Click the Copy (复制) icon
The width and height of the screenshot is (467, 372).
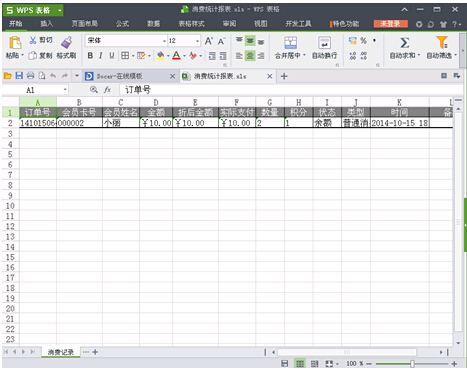(33, 55)
